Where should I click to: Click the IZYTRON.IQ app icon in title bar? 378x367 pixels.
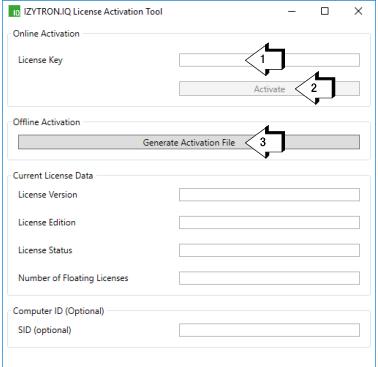[14, 12]
